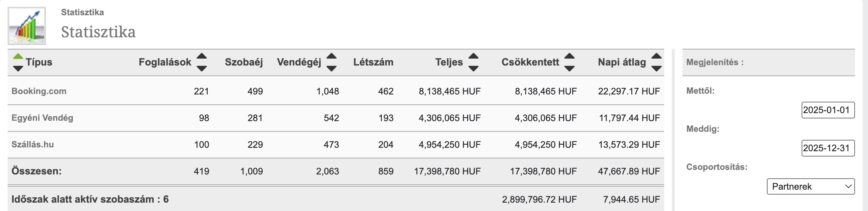868x211 pixels.
Task: Sort Csökkentett column descending
Action: [x=570, y=69]
